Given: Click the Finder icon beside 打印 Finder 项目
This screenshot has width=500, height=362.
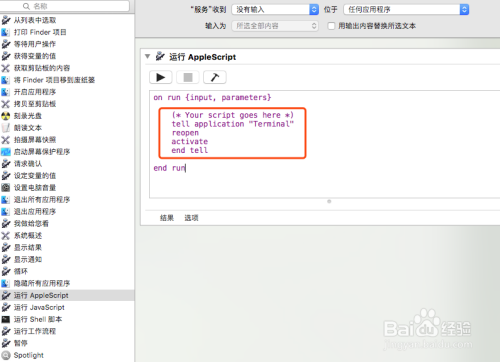Looking at the screenshot, I should (6, 32).
